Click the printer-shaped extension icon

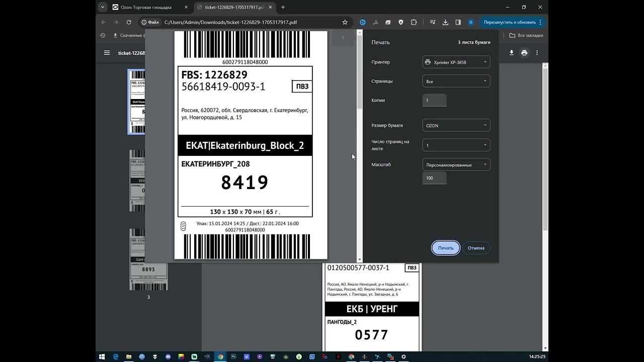(388, 22)
